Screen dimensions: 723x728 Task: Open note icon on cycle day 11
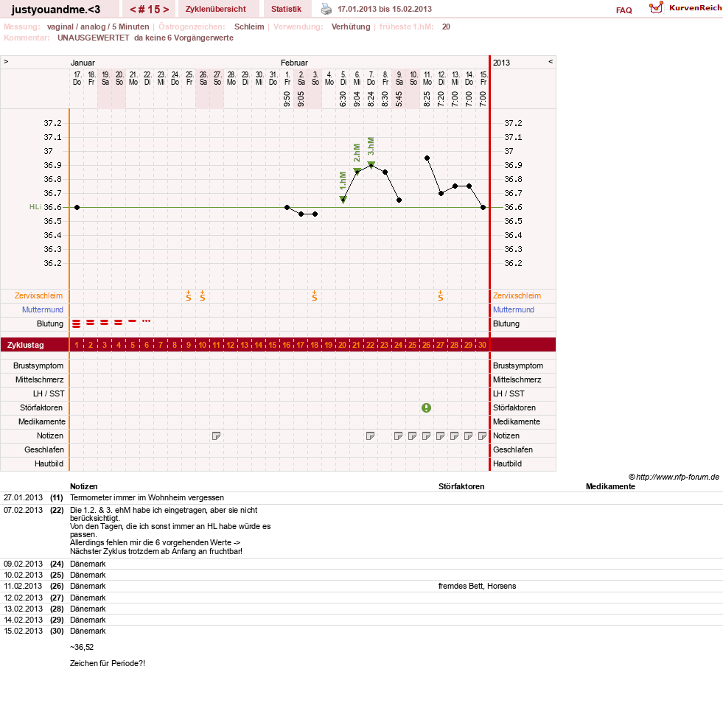coord(216,436)
